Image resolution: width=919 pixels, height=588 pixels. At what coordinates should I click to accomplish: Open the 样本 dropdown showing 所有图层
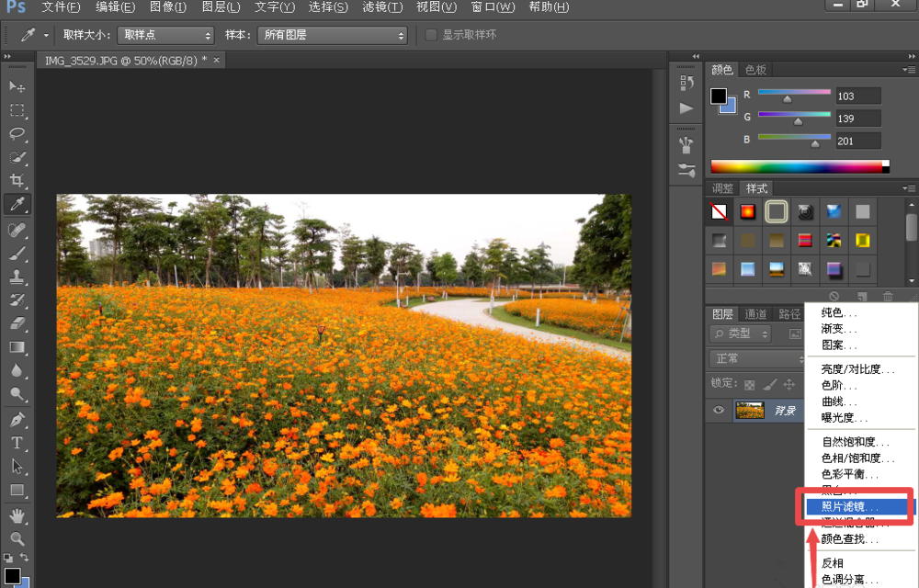coord(330,35)
